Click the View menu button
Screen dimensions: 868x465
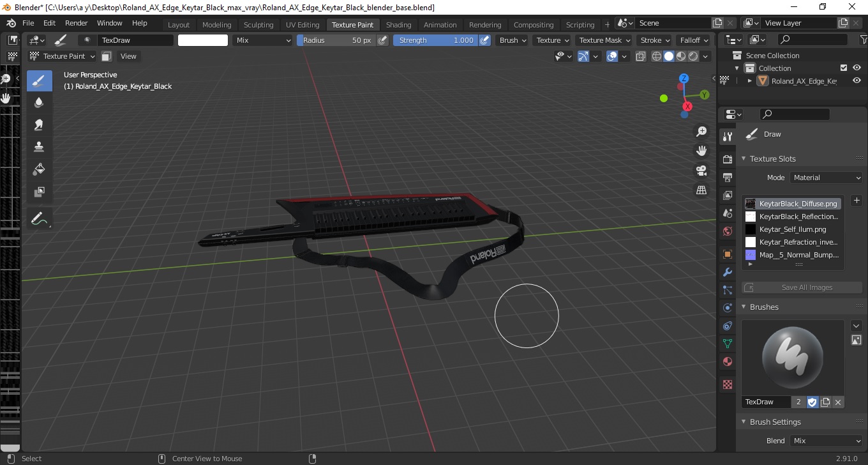pyautogui.click(x=128, y=56)
